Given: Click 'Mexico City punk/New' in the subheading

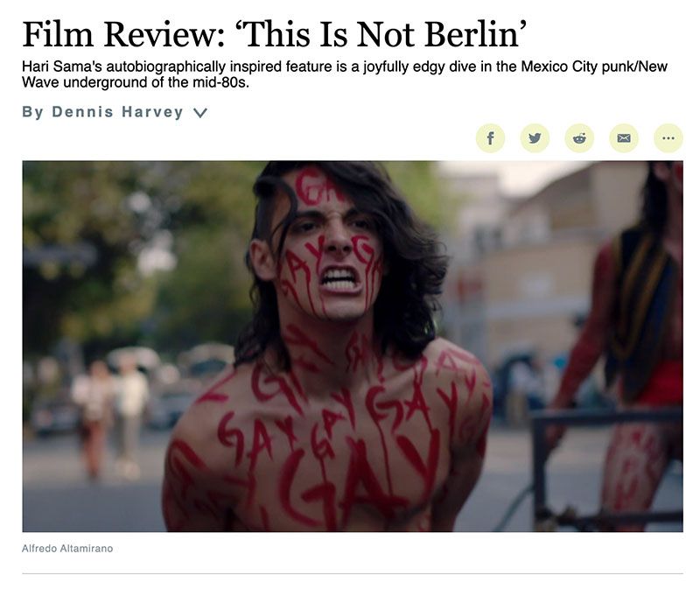Looking at the screenshot, I should [x=594, y=67].
